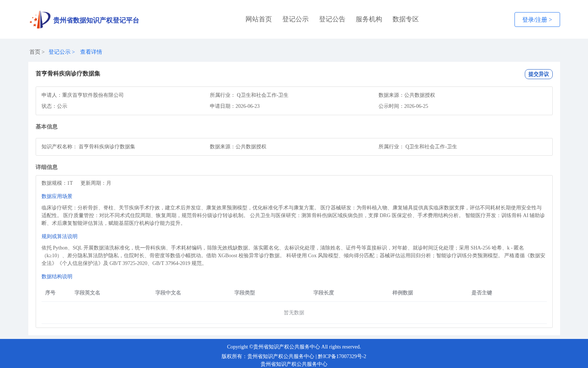Open the 贵州省数据知识产权登记平台 site title
The height and width of the screenshot is (368, 588).
point(96,20)
